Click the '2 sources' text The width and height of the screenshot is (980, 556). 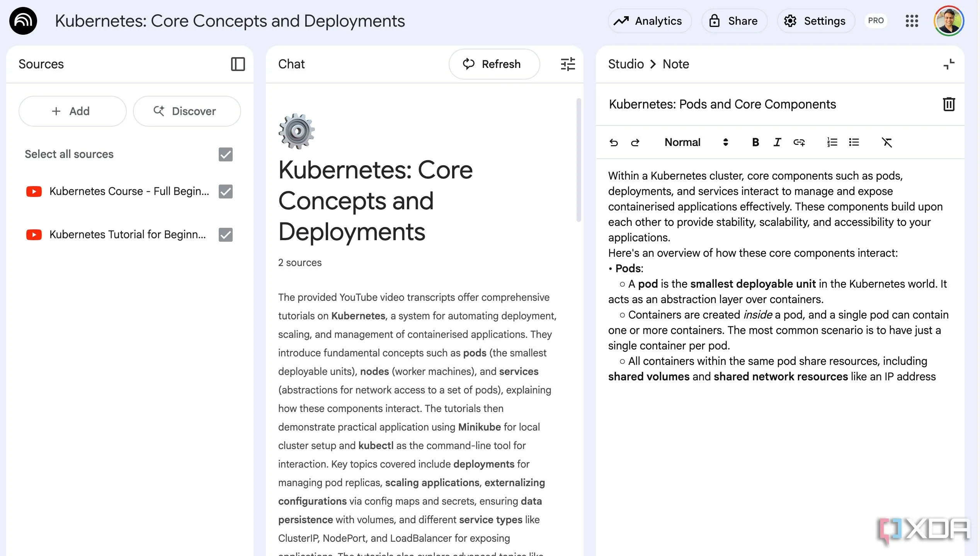300,263
